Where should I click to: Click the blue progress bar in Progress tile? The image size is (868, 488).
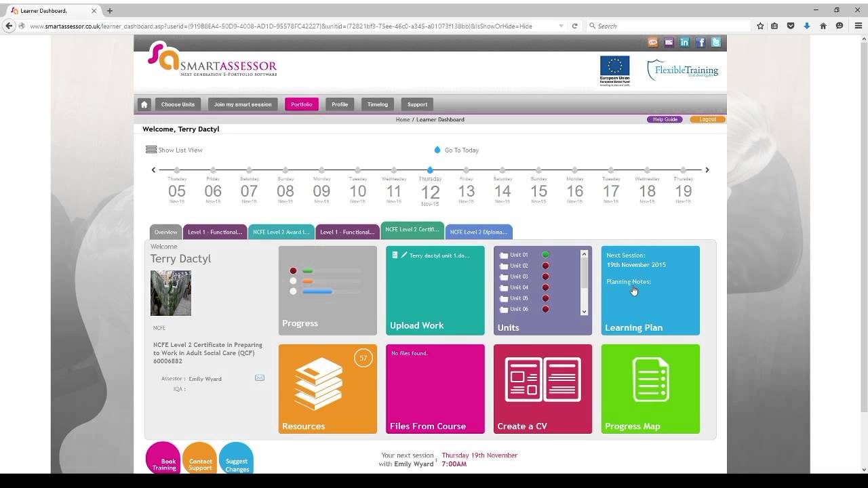click(317, 291)
